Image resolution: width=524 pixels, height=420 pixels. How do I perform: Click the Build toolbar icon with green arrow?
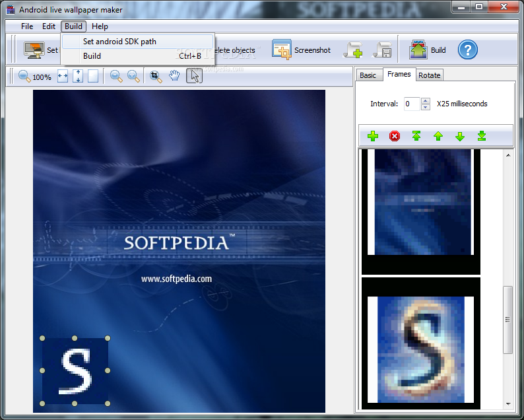pos(418,50)
